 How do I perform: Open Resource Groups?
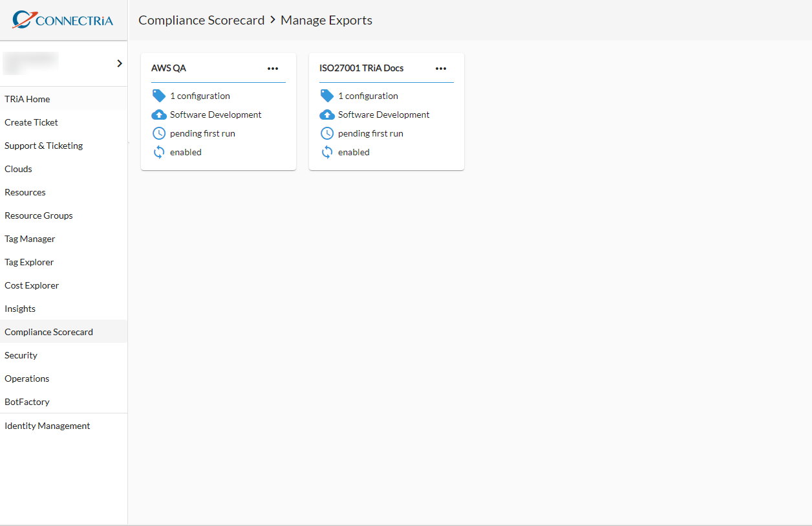[x=63, y=215]
